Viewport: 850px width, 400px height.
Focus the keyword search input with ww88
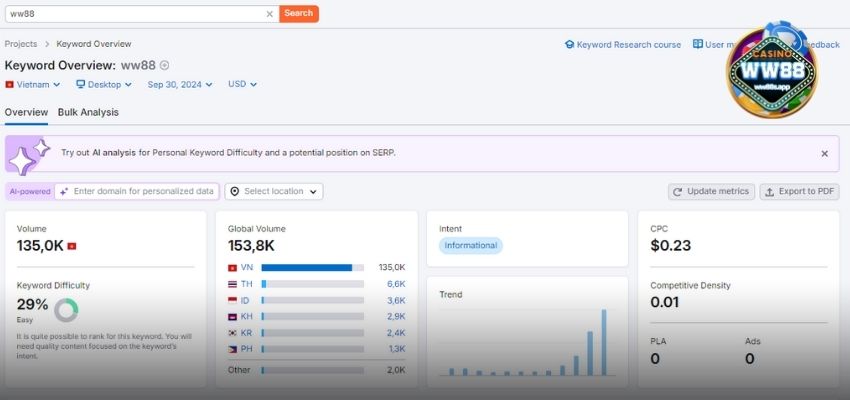tap(142, 14)
